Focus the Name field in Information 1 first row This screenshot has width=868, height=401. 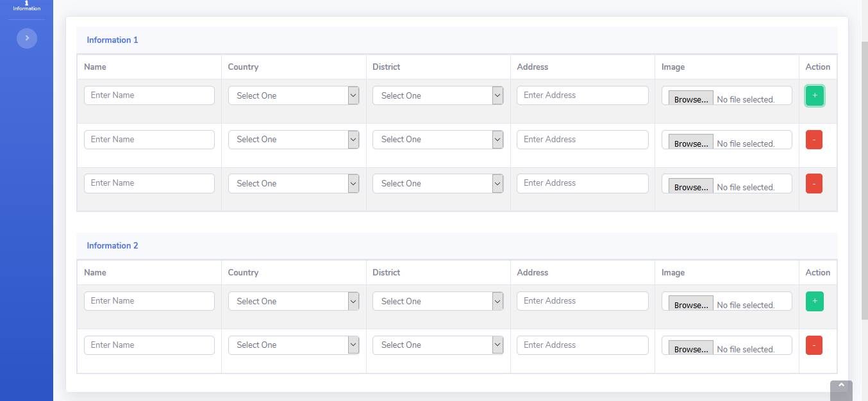[x=149, y=95]
